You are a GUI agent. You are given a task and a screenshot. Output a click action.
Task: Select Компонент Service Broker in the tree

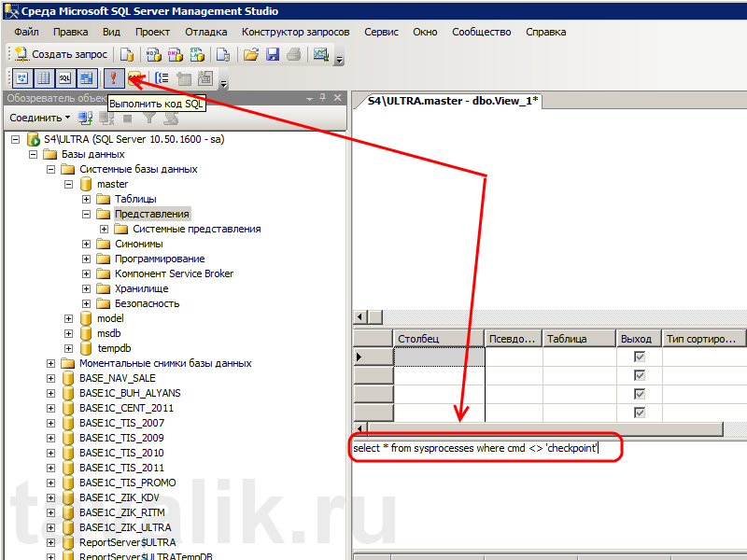[174, 273]
